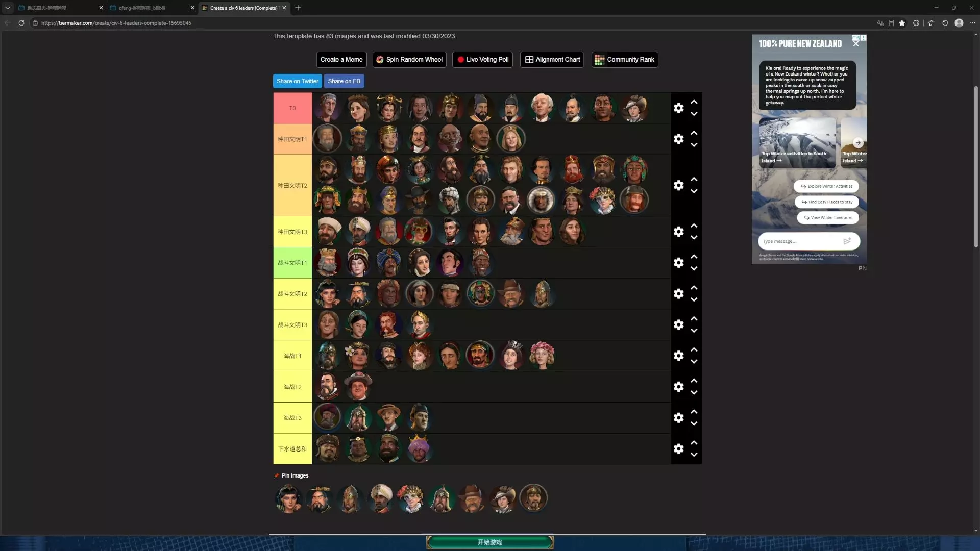The image size is (980, 551).
Task: Open settings gear for 下水道总和 tier
Action: tap(678, 449)
